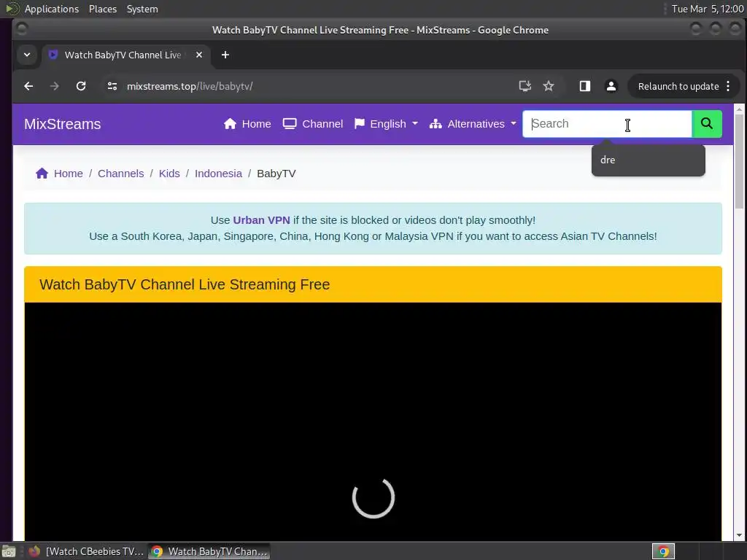Click the Channel monitor icon in navbar
747x560 pixels.
[290, 124]
